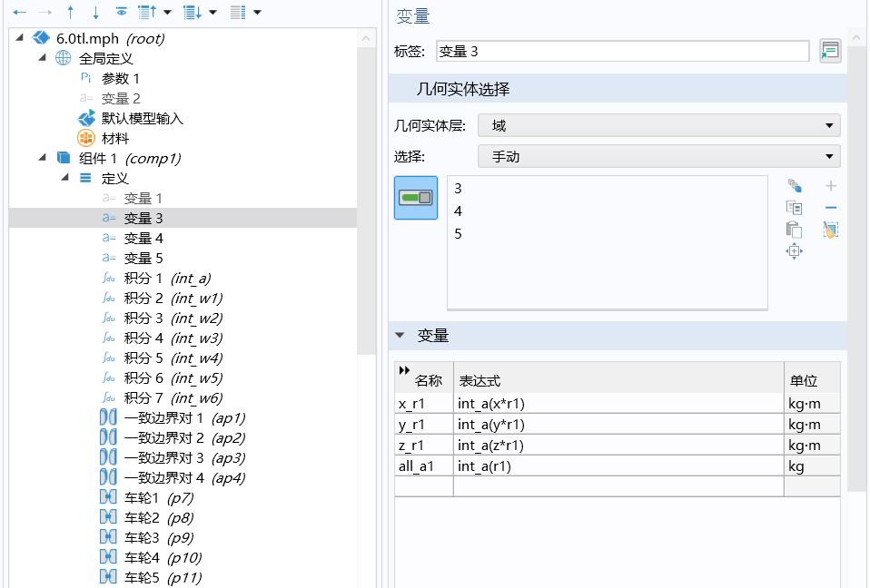Select 车轮4 (p10) in tree

pyautogui.click(x=163, y=557)
